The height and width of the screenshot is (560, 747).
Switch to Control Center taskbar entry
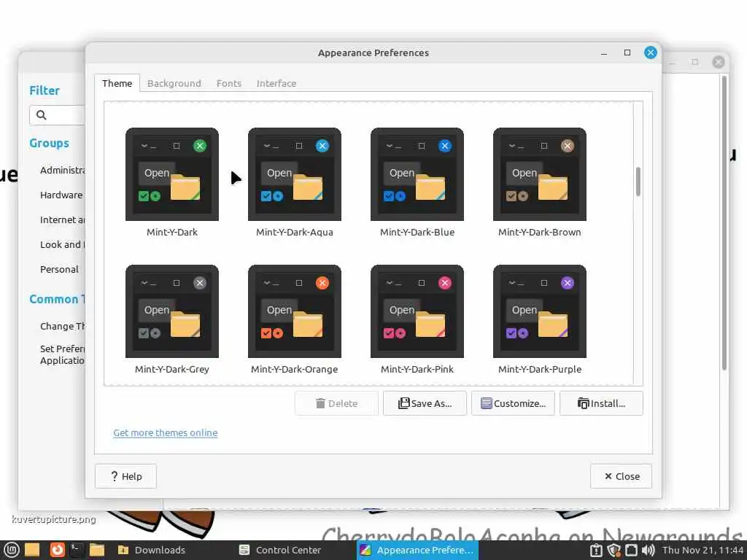(280, 550)
